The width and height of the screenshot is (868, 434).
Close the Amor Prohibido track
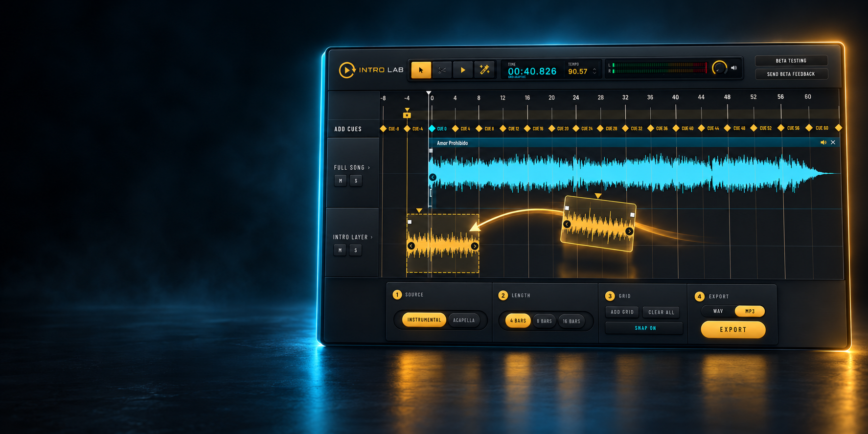click(x=833, y=142)
